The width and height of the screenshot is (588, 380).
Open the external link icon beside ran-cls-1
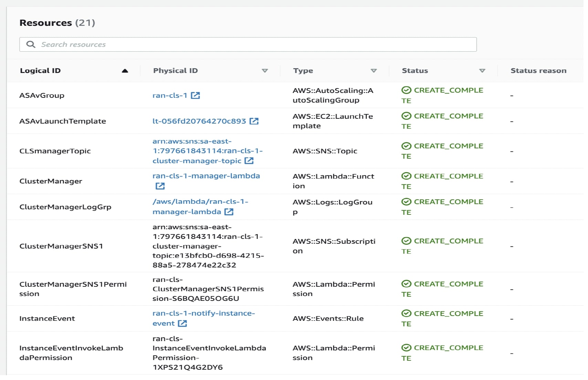(x=195, y=95)
